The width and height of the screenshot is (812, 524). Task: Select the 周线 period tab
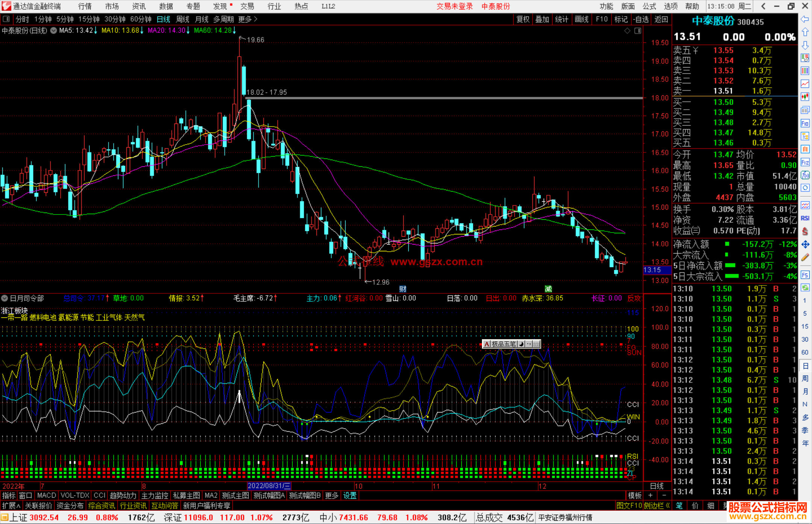[183, 19]
